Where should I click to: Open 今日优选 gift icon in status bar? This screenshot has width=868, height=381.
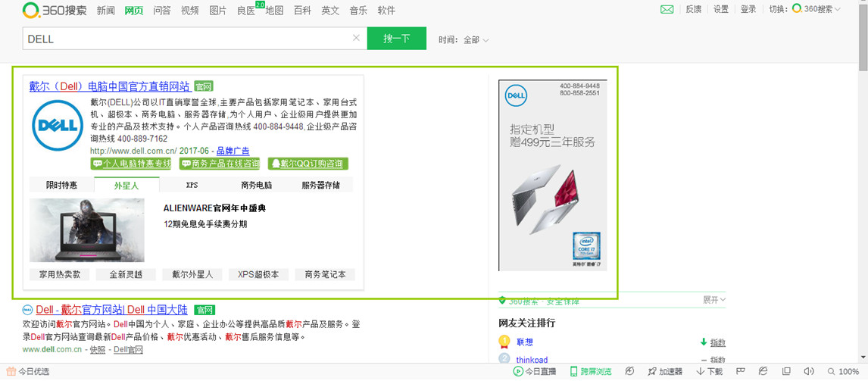11,372
